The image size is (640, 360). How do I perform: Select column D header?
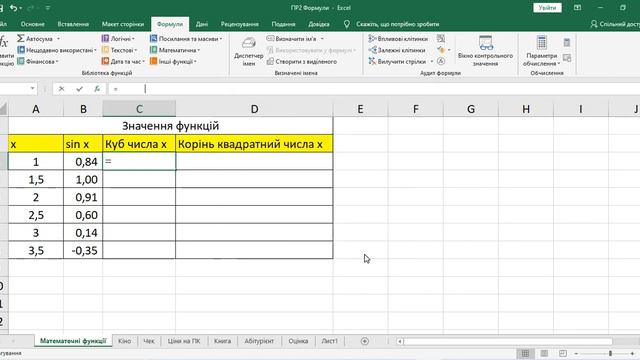[x=254, y=109]
